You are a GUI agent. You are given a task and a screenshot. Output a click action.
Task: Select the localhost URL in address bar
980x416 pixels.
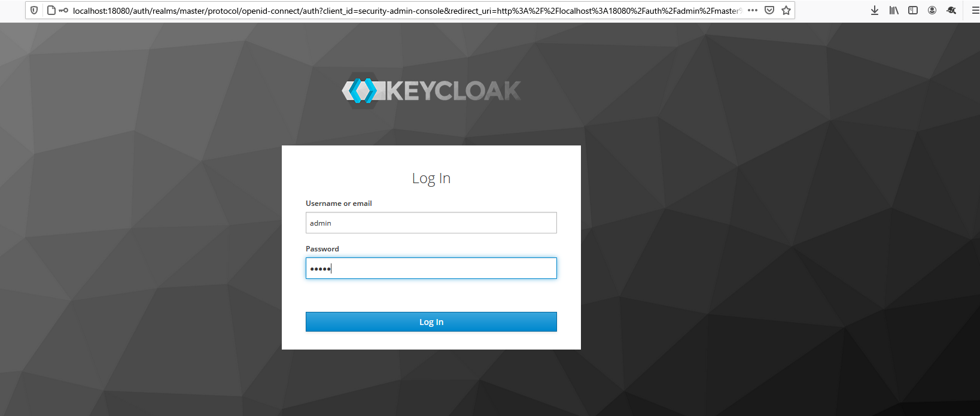coord(407,10)
